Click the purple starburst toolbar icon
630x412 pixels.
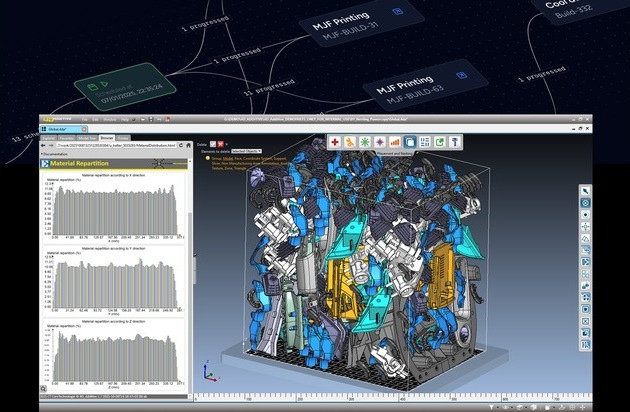point(380,142)
